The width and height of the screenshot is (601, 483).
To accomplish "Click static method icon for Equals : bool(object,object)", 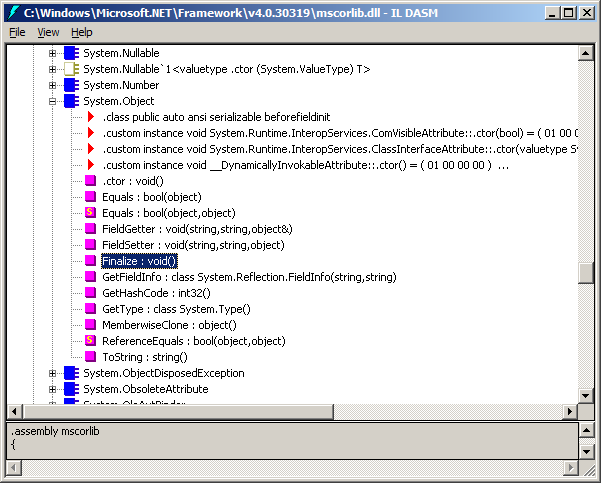I will [x=90, y=212].
